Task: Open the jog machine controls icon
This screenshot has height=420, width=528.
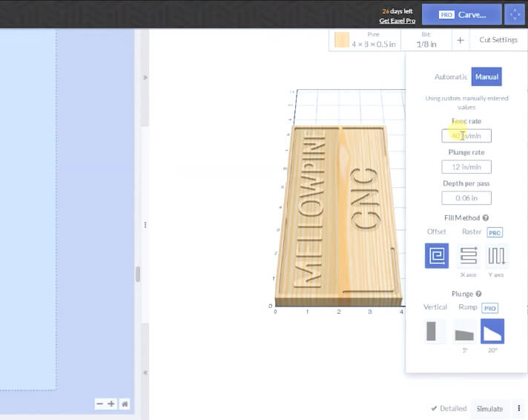Action: pos(516,14)
